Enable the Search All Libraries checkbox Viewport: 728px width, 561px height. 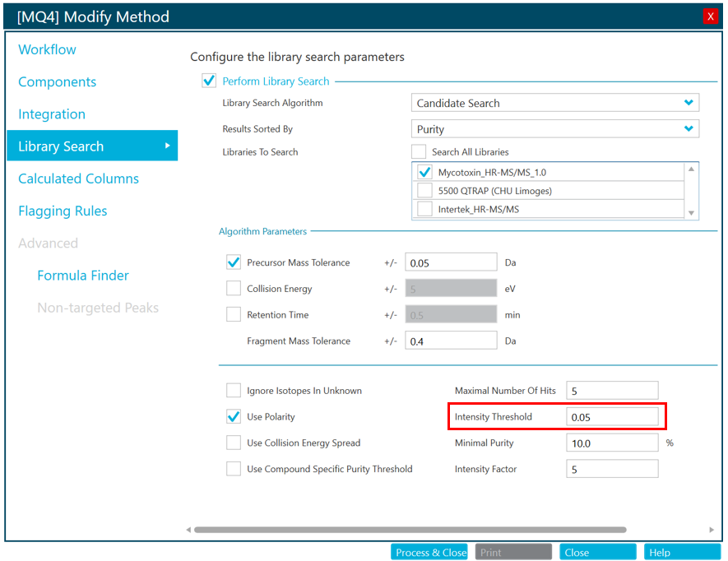tap(419, 152)
